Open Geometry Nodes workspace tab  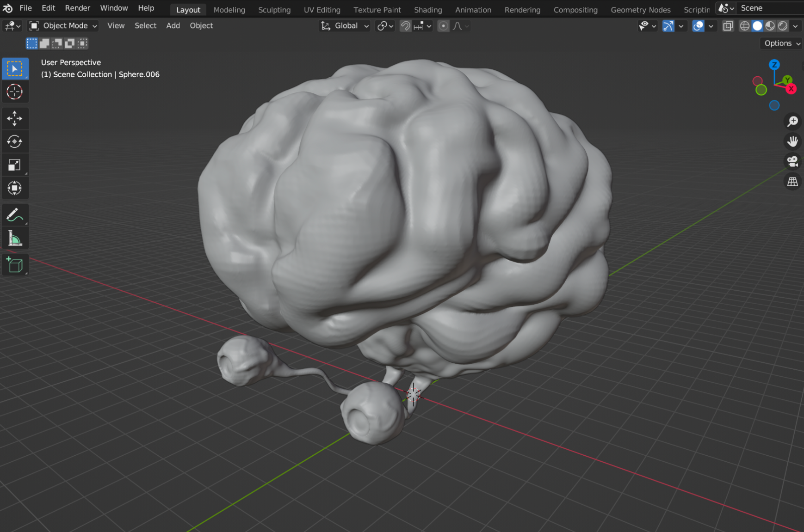(640, 10)
